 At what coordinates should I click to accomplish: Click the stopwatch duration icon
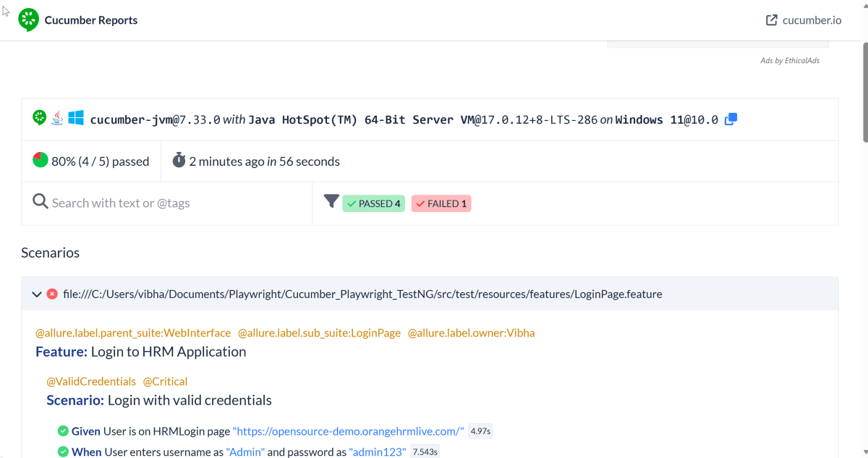[179, 161]
